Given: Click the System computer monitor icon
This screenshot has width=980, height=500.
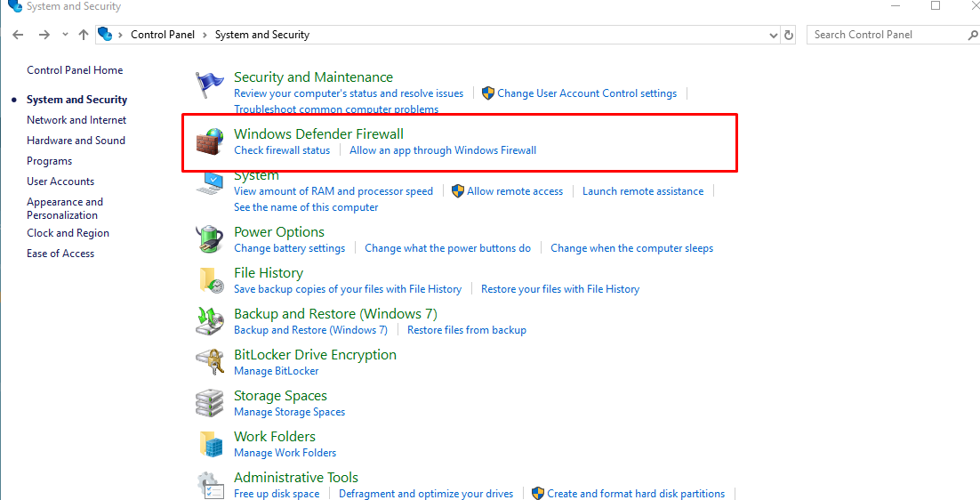Looking at the screenshot, I should pyautogui.click(x=209, y=182).
